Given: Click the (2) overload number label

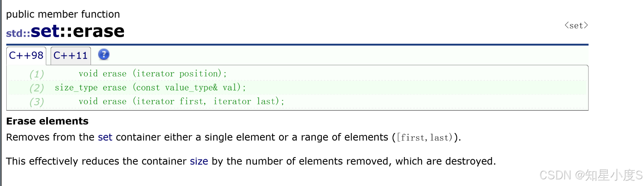Looking at the screenshot, I should (37, 88).
